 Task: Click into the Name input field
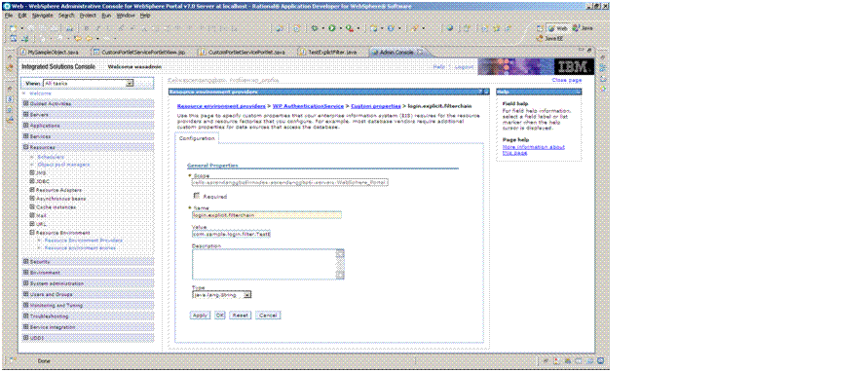[266, 215]
